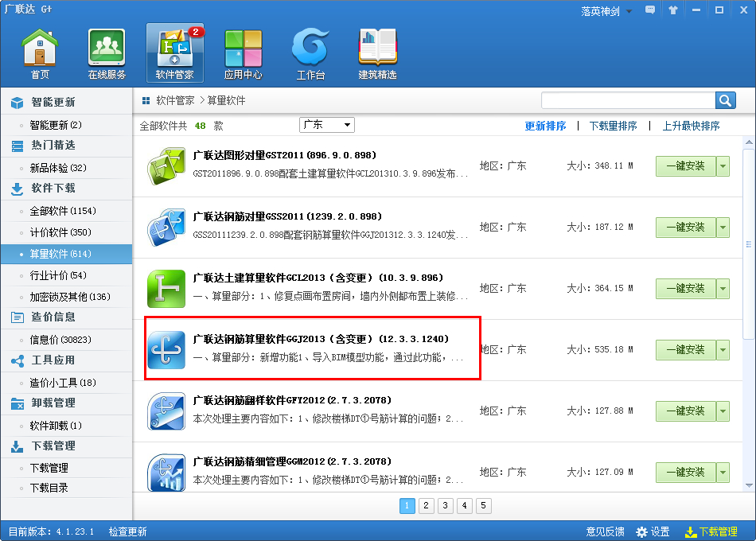Expand install options arrow for GCL2013
The height and width of the screenshot is (541, 756).
[x=723, y=289]
